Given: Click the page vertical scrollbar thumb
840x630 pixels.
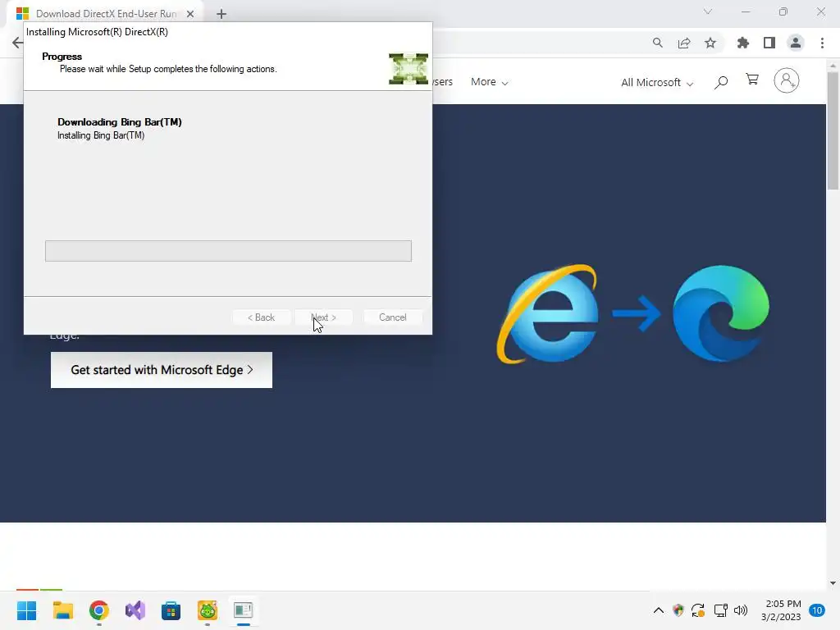Looking at the screenshot, I should click(833, 130).
